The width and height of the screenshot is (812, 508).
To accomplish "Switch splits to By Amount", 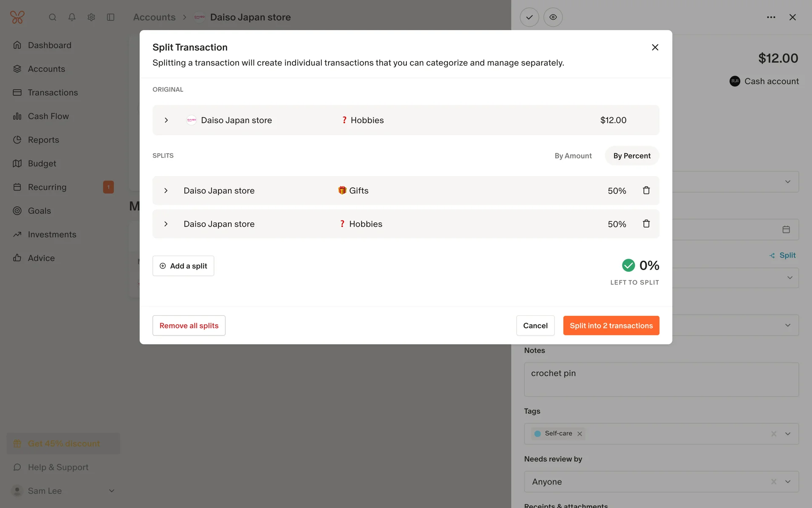I will tap(573, 156).
